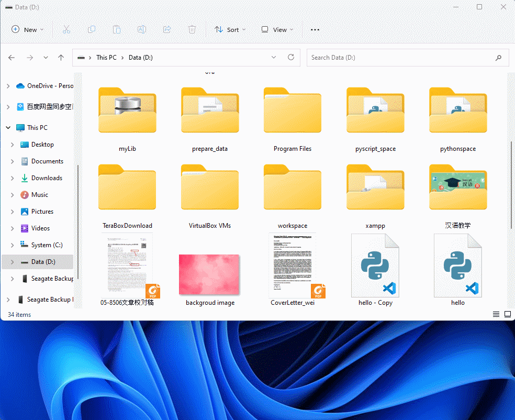515x420 pixels.
Task: Click the Copy icon in toolbar
Action: pyautogui.click(x=92, y=30)
